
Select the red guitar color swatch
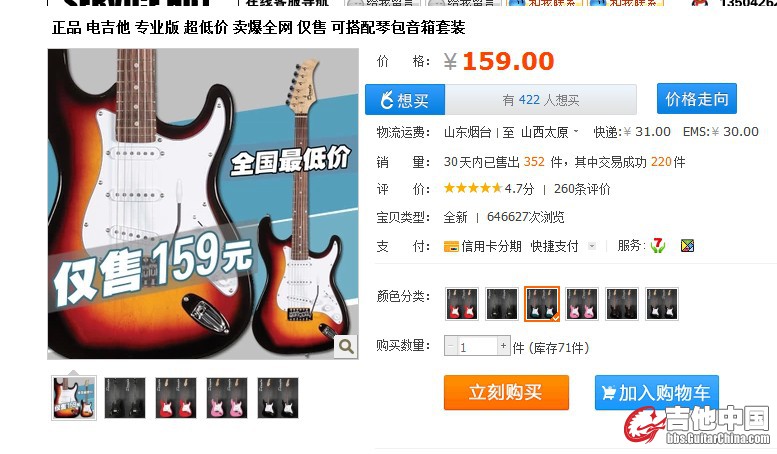[462, 303]
